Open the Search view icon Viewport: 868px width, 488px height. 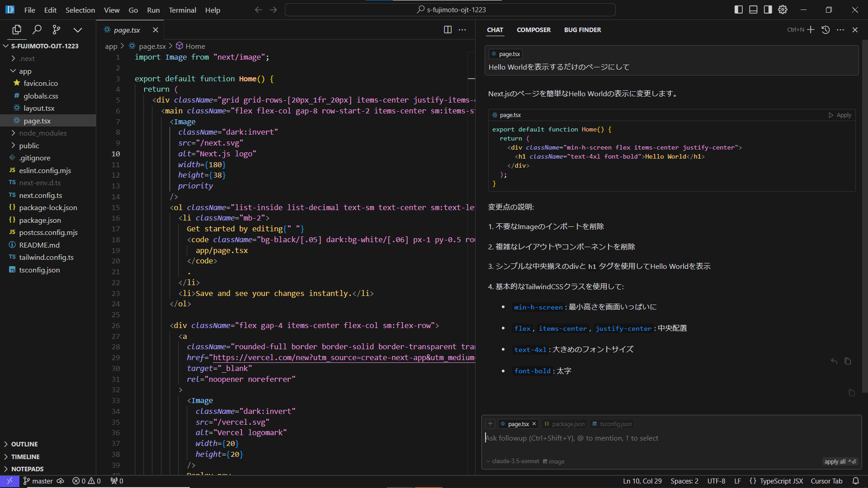37,30
